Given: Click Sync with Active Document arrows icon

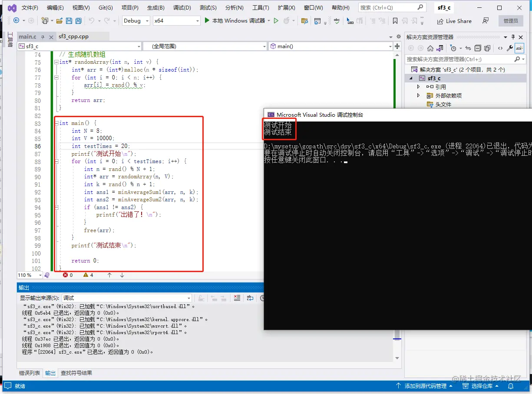Looking at the screenshot, I should (x=468, y=48).
